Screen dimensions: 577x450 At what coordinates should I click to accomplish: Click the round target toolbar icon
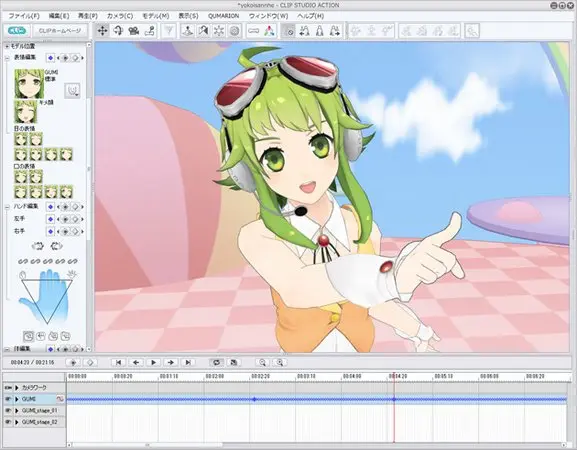coord(234,31)
